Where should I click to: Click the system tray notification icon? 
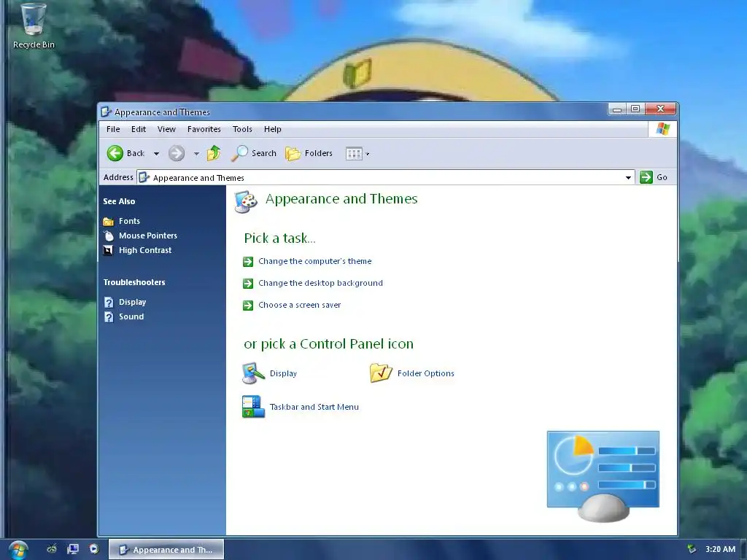point(692,549)
